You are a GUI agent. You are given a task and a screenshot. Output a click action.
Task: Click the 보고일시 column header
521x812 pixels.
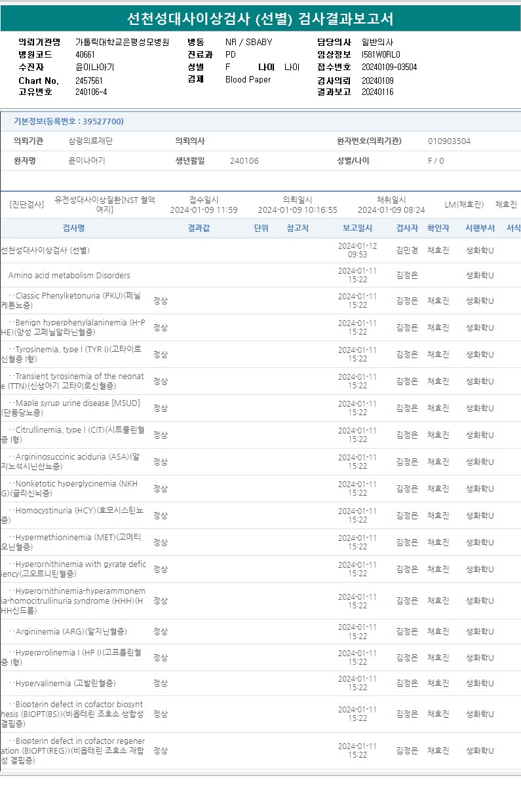pyautogui.click(x=357, y=228)
